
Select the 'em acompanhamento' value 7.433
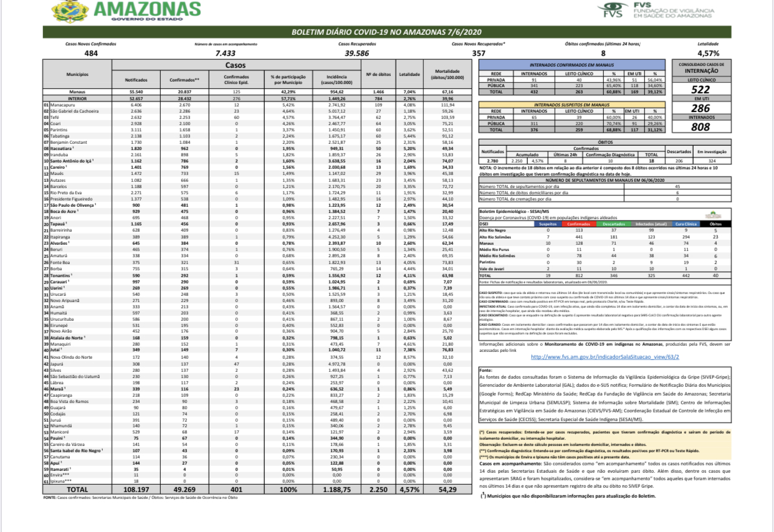coord(225,54)
